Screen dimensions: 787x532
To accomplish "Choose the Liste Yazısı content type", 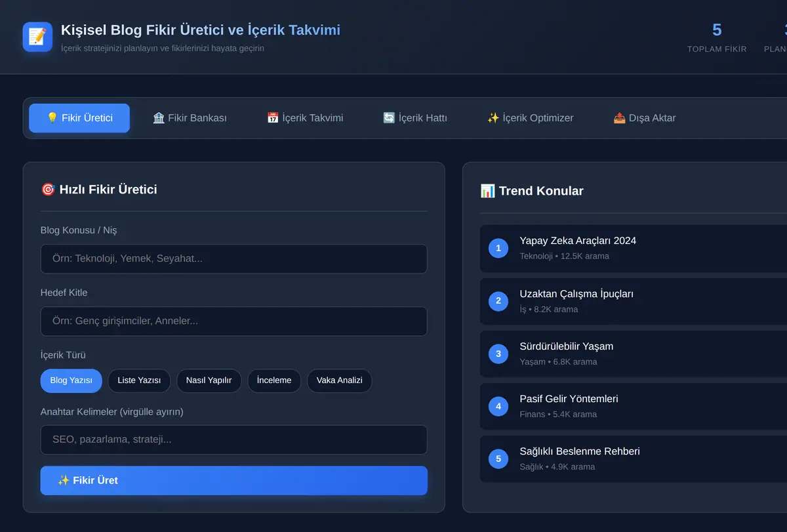I will (x=140, y=380).
